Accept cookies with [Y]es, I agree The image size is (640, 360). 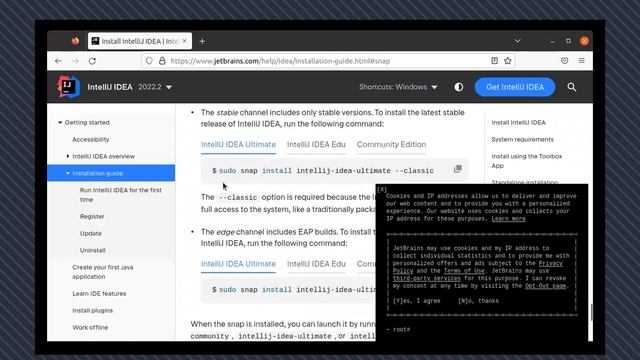(x=416, y=301)
